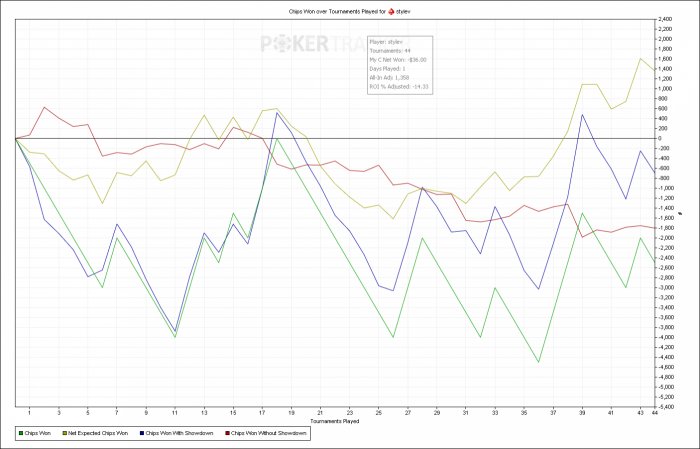Select the 'Net Expected Chips Won' legend label
The image size is (700, 449).
click(x=98, y=433)
